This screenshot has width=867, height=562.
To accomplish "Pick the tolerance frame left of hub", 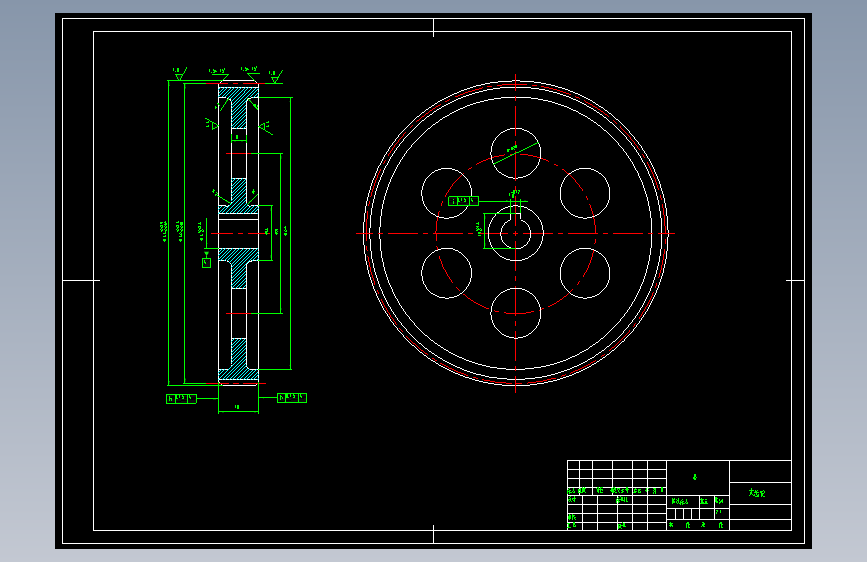I will (463, 201).
